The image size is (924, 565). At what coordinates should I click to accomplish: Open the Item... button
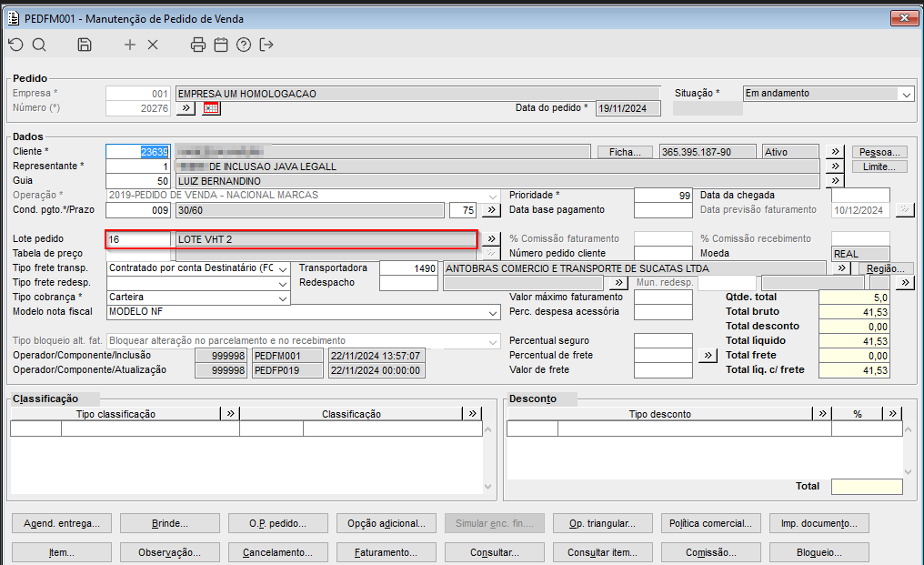pyautogui.click(x=62, y=552)
